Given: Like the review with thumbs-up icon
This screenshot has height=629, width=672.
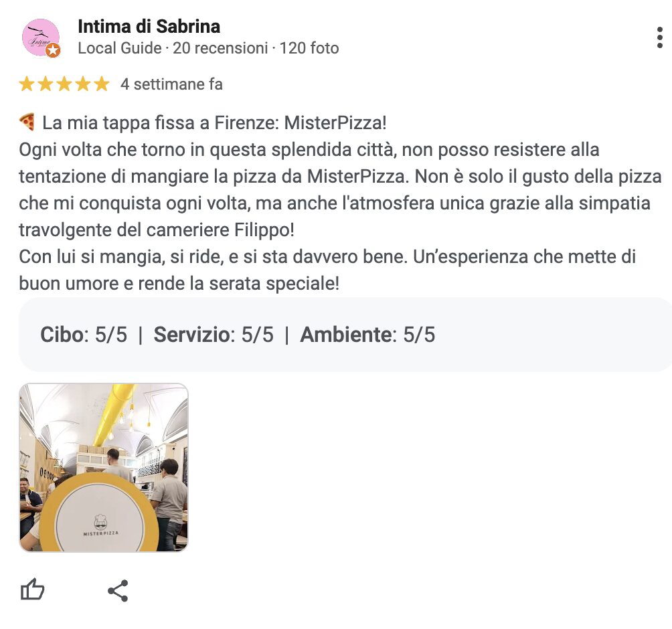Looking at the screenshot, I should click(x=33, y=590).
